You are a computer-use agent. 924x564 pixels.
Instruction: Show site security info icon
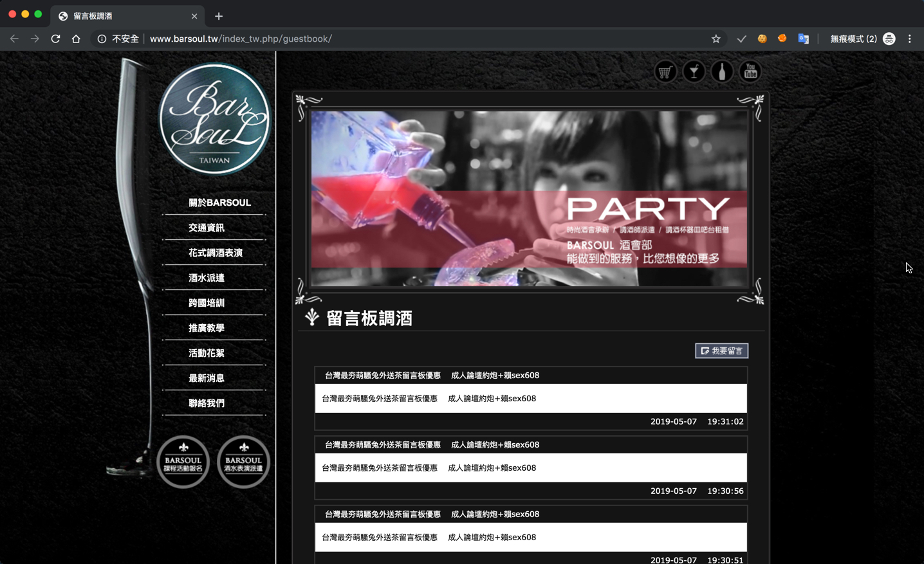102,39
